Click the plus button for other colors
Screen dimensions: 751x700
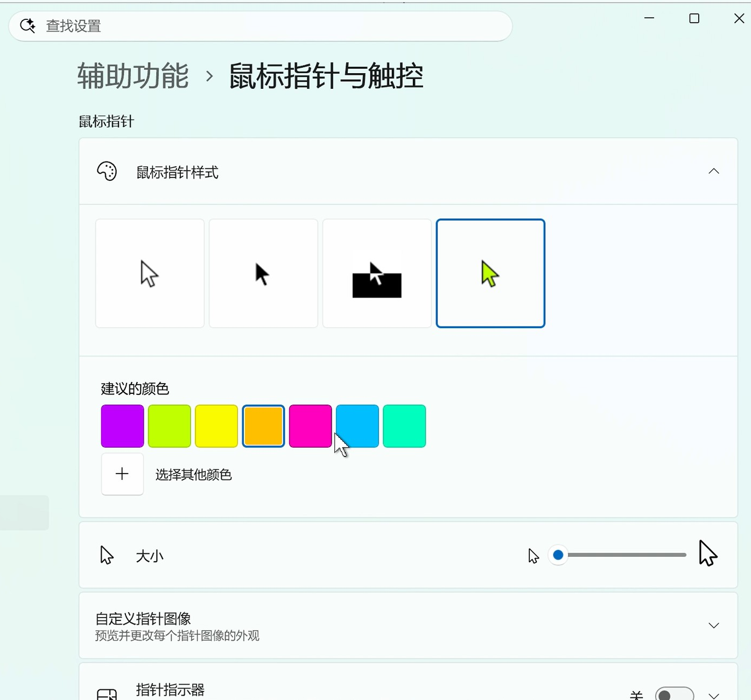tap(122, 474)
